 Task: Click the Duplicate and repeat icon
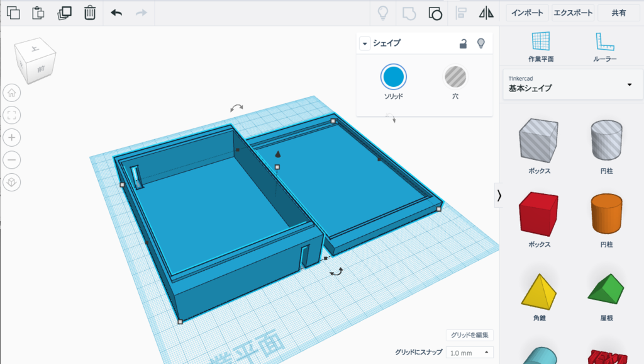click(x=64, y=13)
